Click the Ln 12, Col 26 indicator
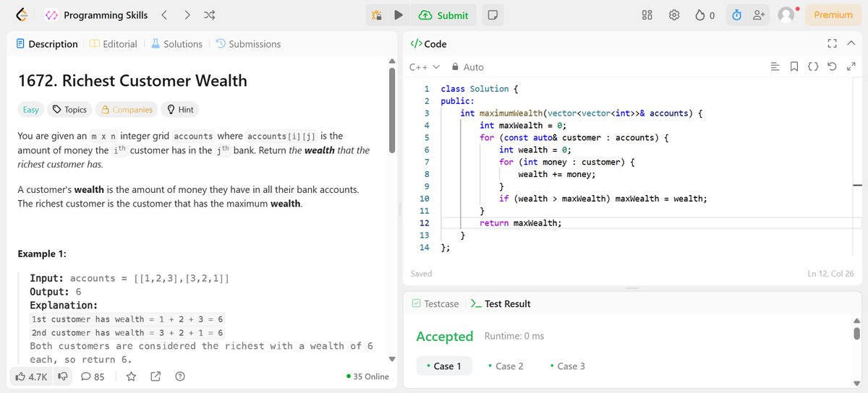This screenshot has height=393, width=868. (832, 274)
